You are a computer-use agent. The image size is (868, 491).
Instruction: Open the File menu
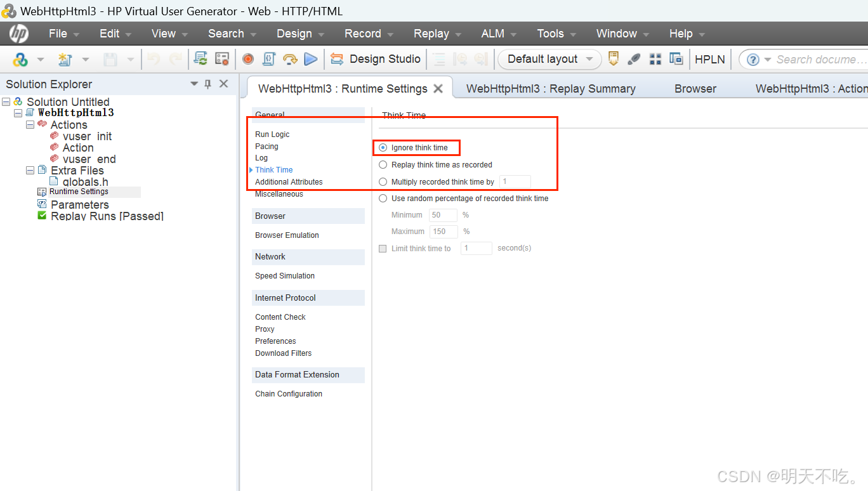click(x=63, y=34)
